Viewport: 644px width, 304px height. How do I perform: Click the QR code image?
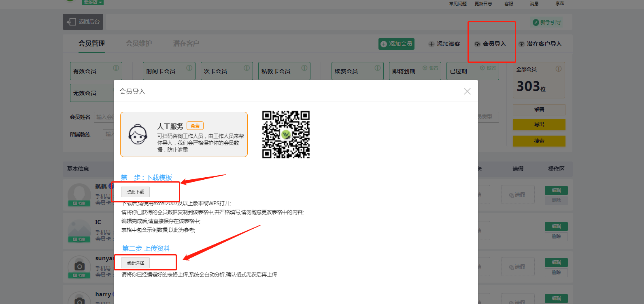tap(286, 134)
